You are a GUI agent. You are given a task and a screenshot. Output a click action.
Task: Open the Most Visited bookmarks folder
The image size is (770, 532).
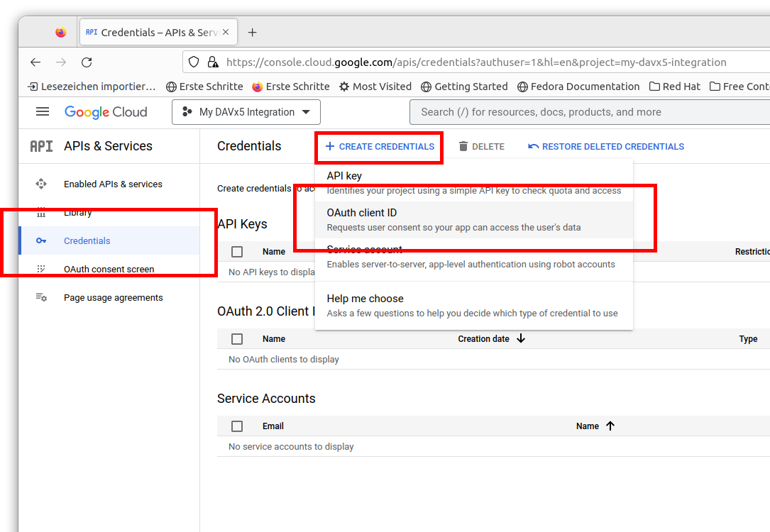(x=375, y=87)
